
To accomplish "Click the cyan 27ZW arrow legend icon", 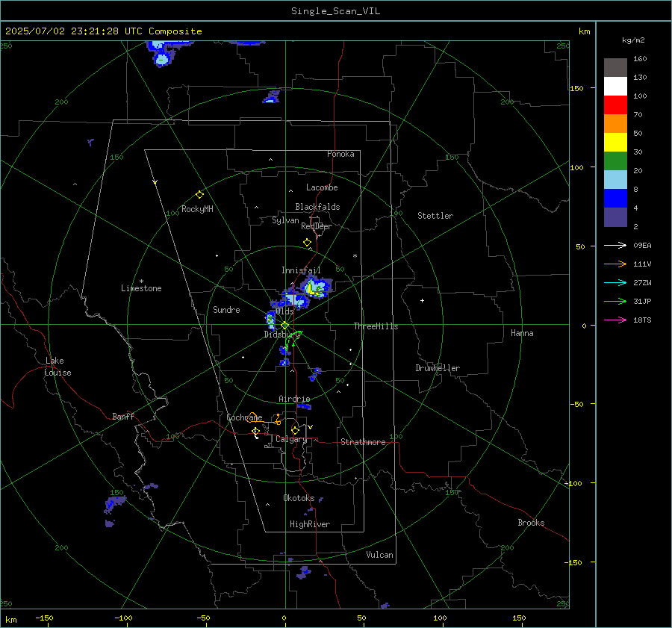I will (615, 282).
